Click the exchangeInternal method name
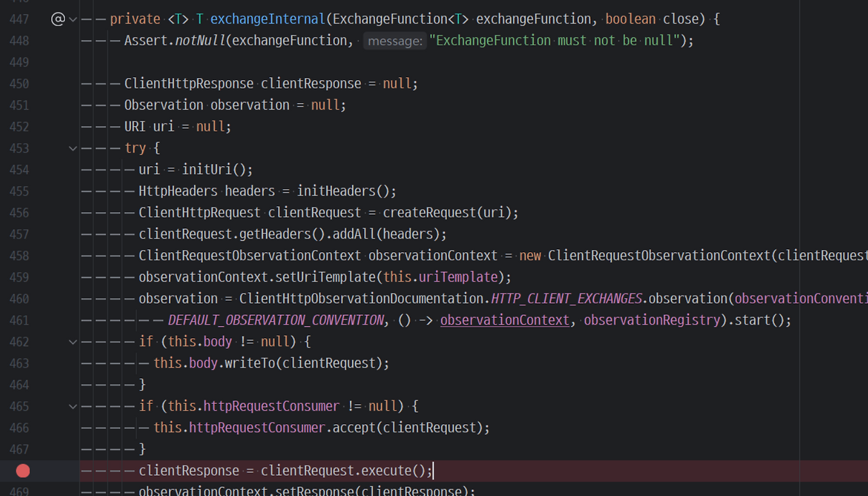 point(269,19)
